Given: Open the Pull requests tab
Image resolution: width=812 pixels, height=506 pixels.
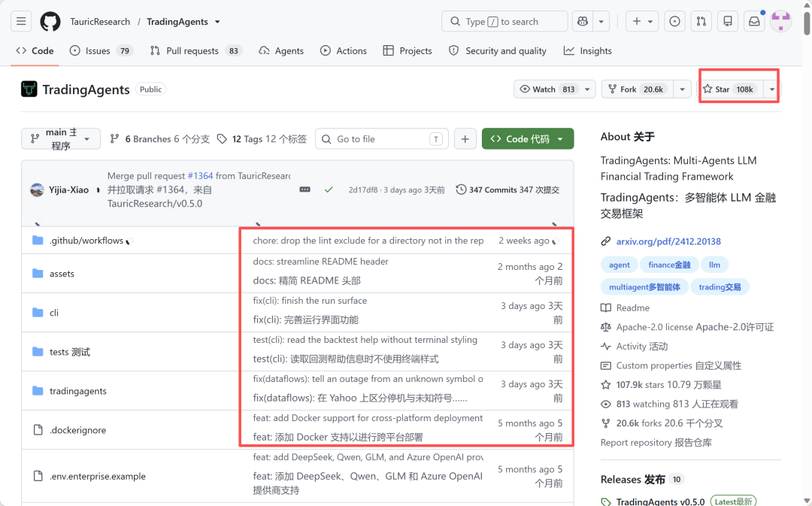Looking at the screenshot, I should [x=196, y=51].
